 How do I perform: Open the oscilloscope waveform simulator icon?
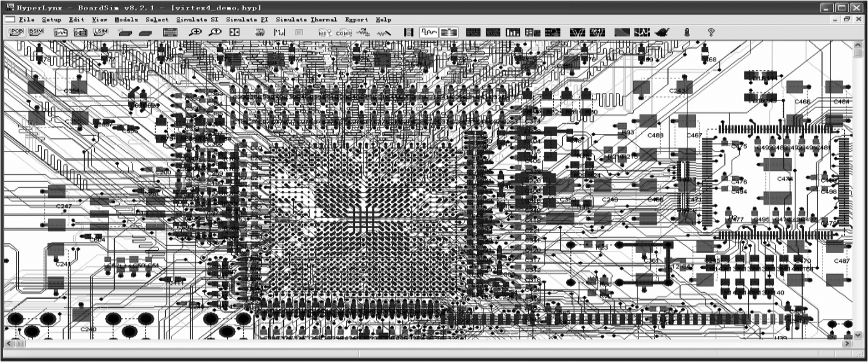click(x=429, y=32)
